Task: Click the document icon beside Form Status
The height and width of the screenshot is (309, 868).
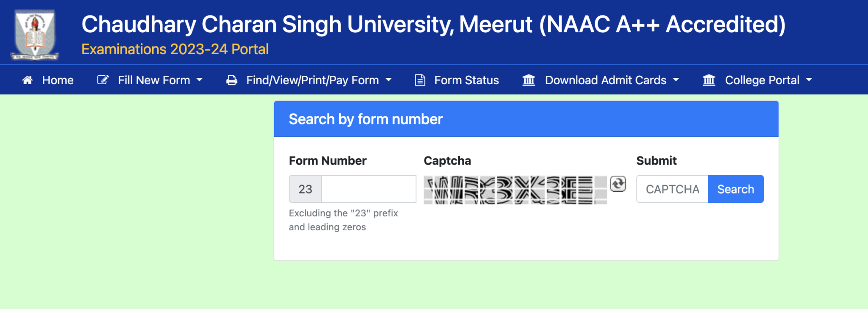Action: (x=420, y=80)
